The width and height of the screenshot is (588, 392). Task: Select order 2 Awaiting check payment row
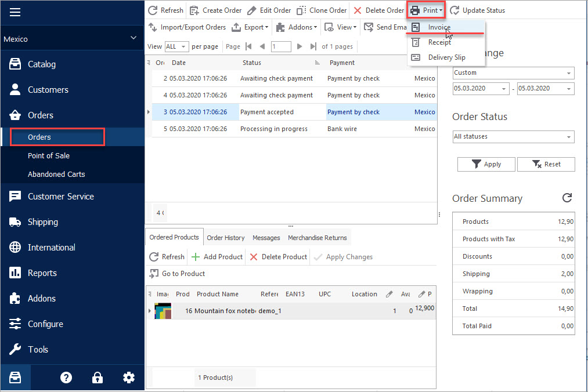[x=294, y=78]
